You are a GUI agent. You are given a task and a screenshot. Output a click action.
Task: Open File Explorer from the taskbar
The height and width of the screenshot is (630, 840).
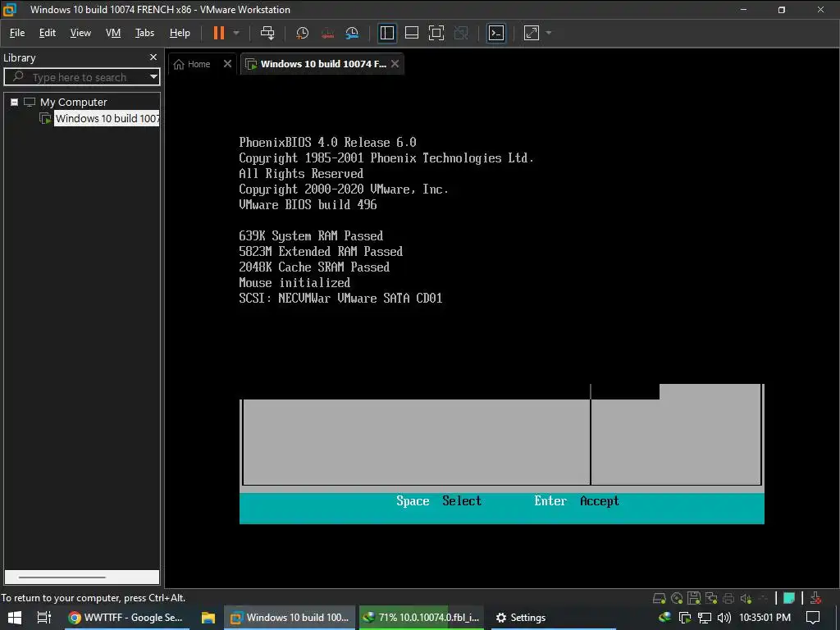coord(208,618)
